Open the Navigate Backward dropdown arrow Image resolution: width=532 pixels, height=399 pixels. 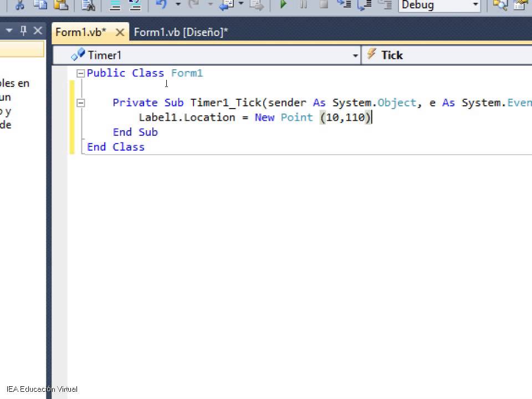241,4
